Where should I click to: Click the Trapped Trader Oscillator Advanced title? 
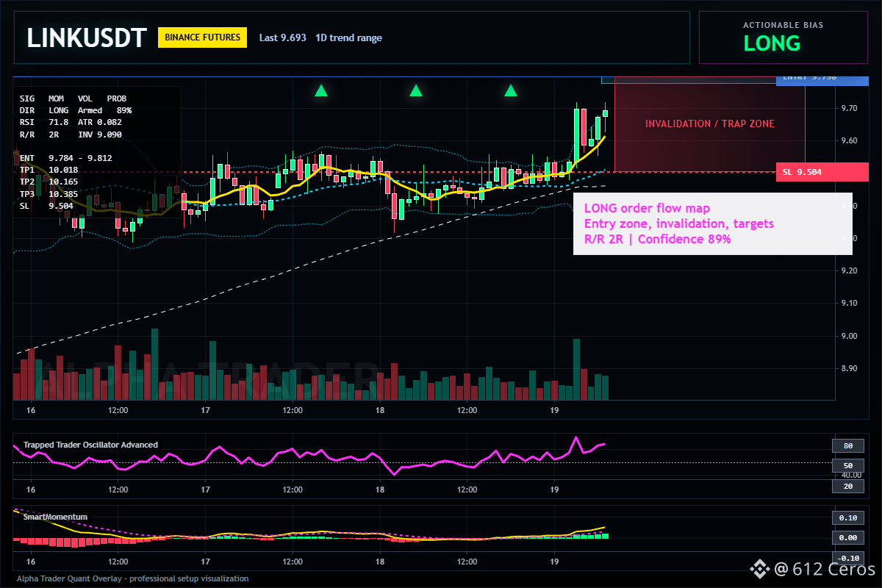coord(90,445)
